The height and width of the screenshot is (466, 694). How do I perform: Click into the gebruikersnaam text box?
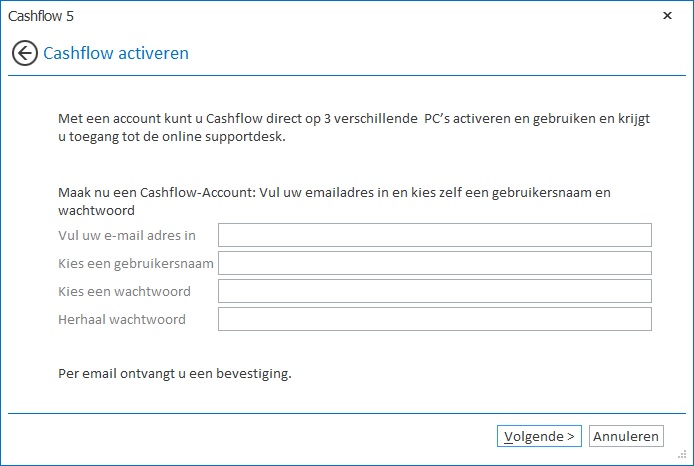pos(434,263)
